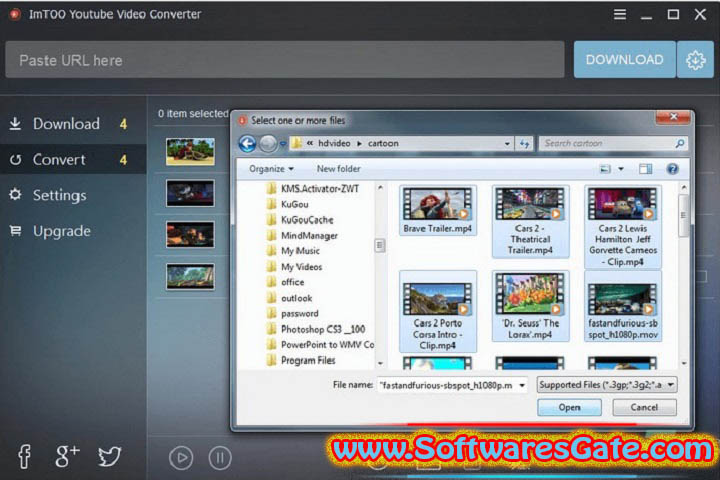Click the file list scroll down arrow
Image resolution: width=720 pixels, height=480 pixels.
point(684,363)
